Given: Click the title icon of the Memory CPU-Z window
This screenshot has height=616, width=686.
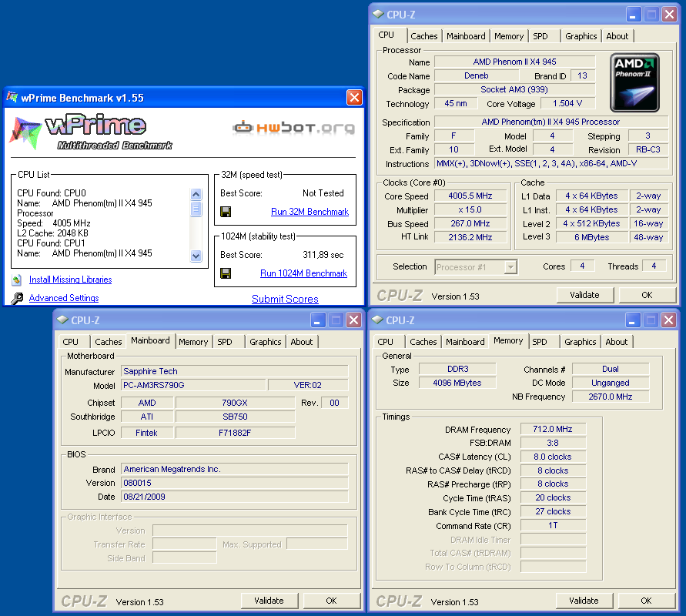Looking at the screenshot, I should 377,320.
